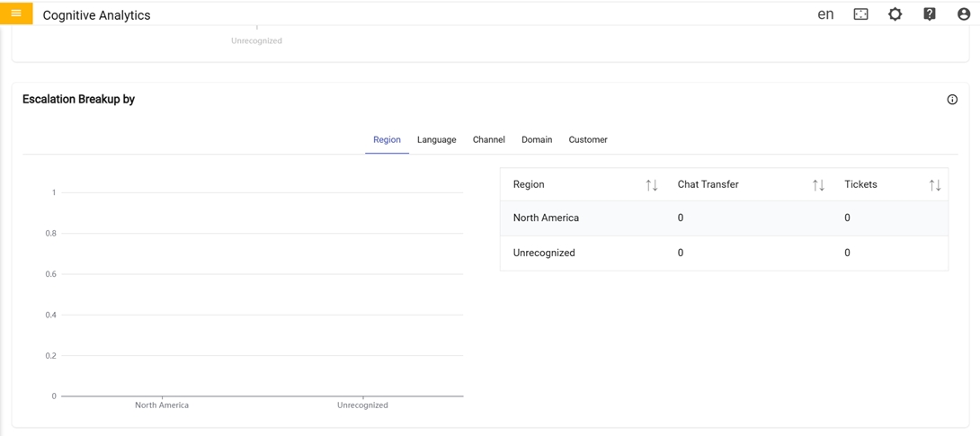
Task: Open the settings gear icon
Action: coord(895,14)
